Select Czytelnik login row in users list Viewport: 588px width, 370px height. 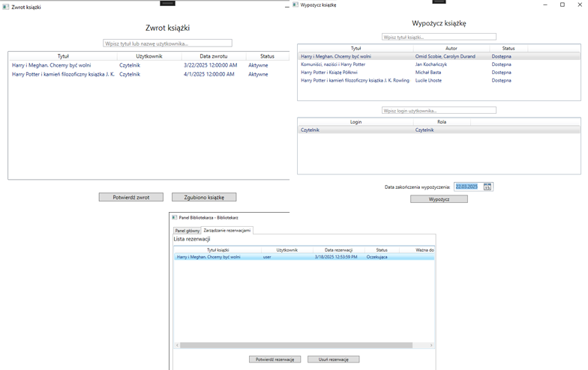(x=439, y=130)
